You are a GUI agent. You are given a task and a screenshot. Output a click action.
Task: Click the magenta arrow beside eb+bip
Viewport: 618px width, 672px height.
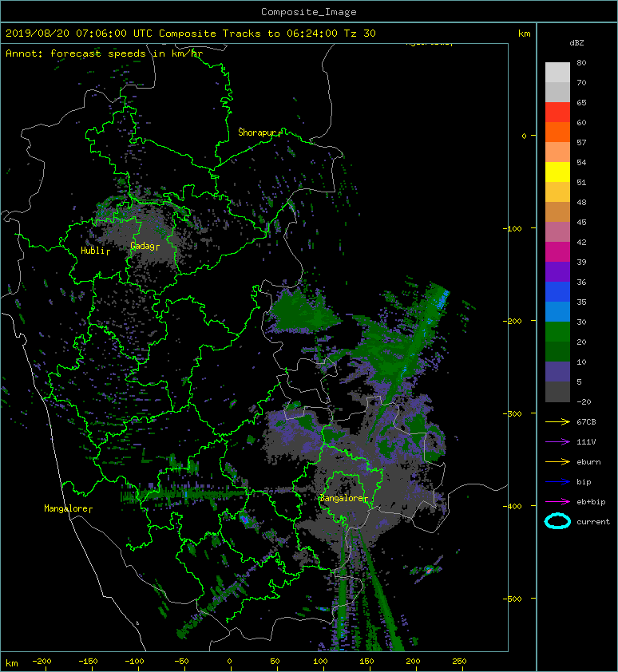557,501
